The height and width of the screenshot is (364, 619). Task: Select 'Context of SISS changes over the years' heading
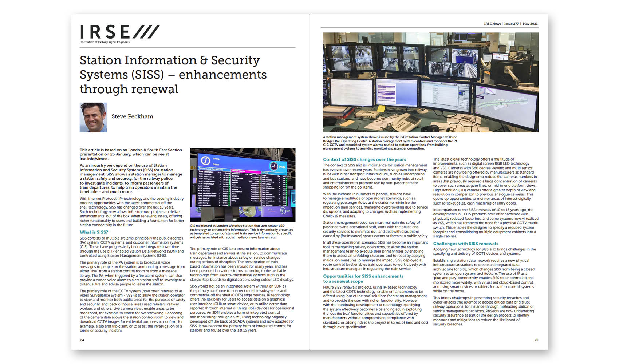tap(364, 159)
